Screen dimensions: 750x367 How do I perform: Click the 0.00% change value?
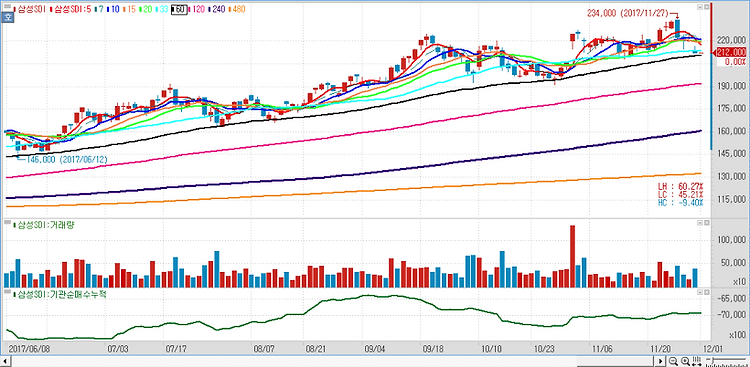click(736, 61)
